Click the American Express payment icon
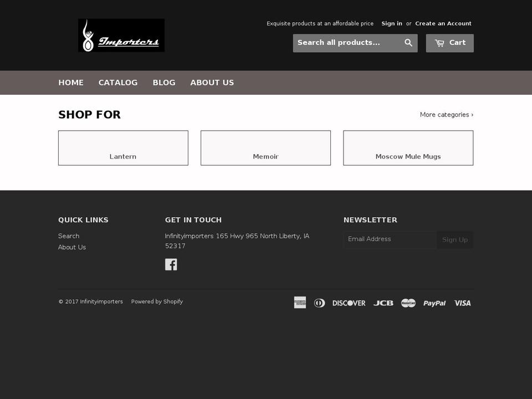Image resolution: width=532 pixels, height=399 pixels. click(x=300, y=303)
